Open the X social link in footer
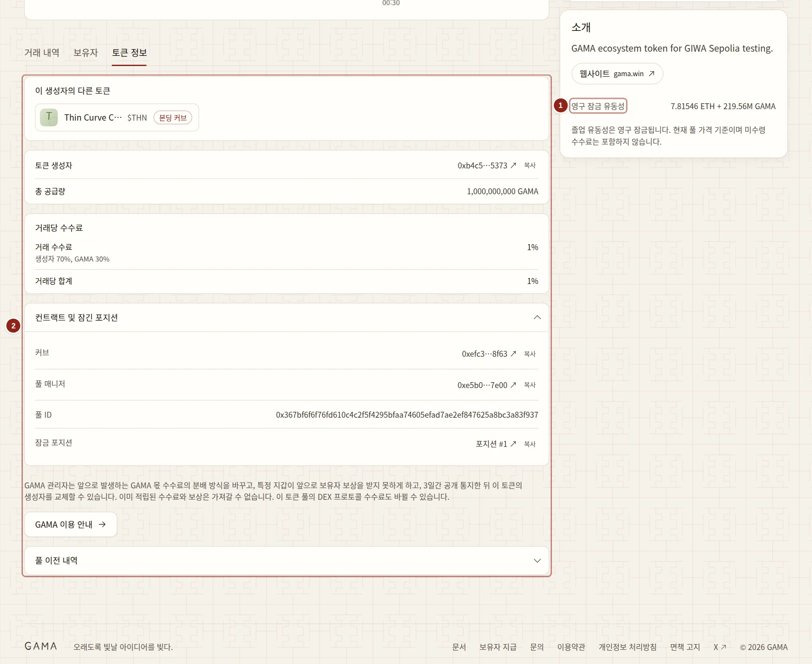Screen dimensions: 812x664 pos(720,647)
